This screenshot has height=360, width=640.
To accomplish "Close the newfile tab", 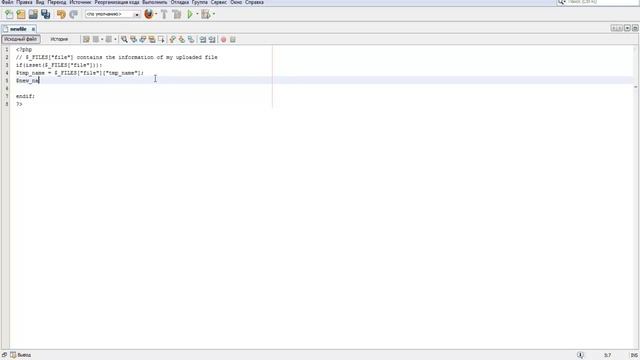I will 33,29.
